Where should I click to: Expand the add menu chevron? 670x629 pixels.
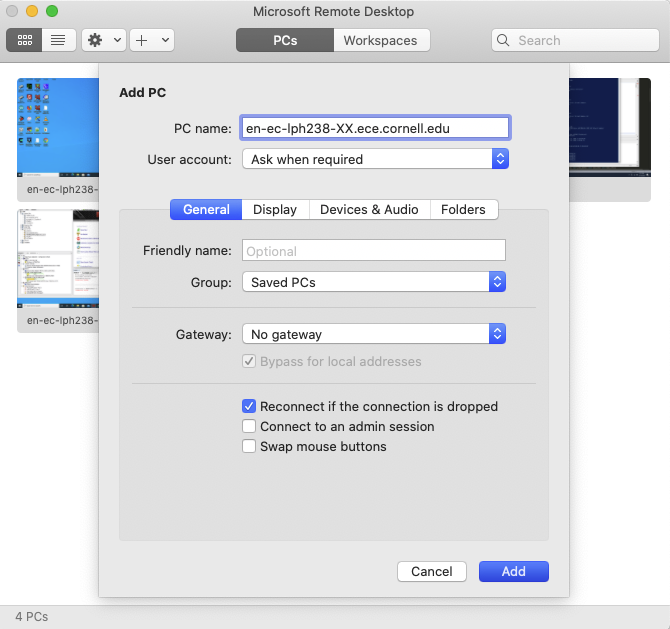coord(165,40)
